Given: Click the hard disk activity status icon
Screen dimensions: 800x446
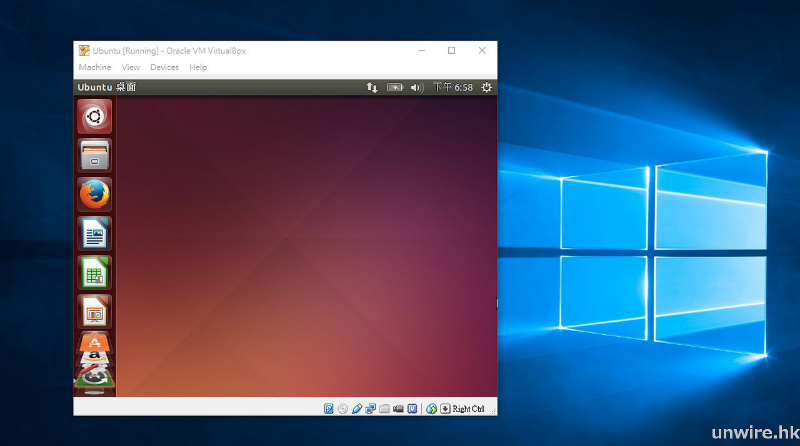Looking at the screenshot, I should point(329,409).
